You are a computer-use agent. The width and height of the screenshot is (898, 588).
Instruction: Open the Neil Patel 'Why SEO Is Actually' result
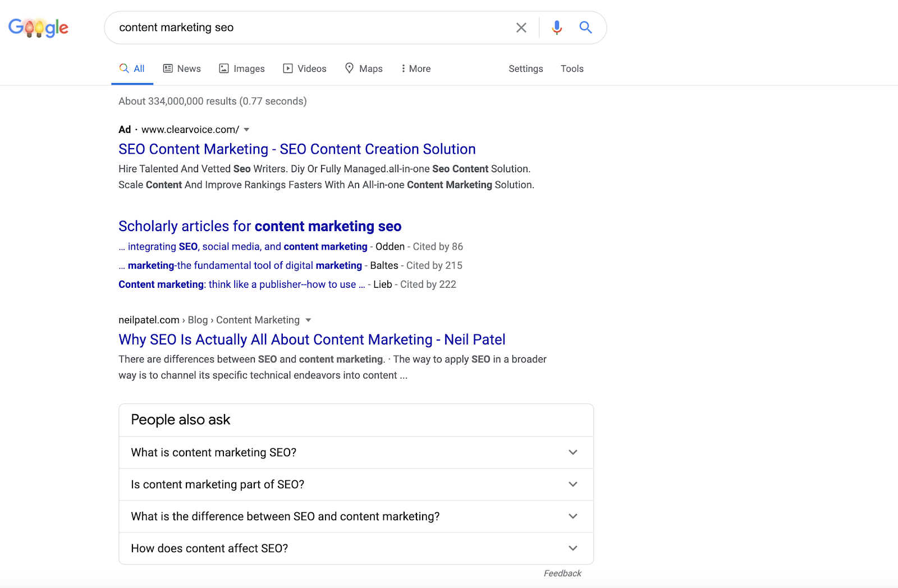coord(312,339)
